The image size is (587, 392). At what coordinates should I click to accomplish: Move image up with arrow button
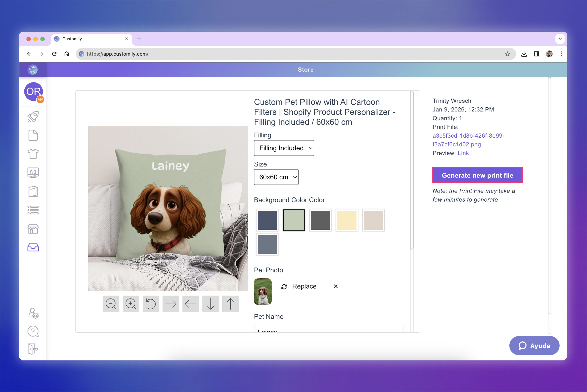coord(230,304)
